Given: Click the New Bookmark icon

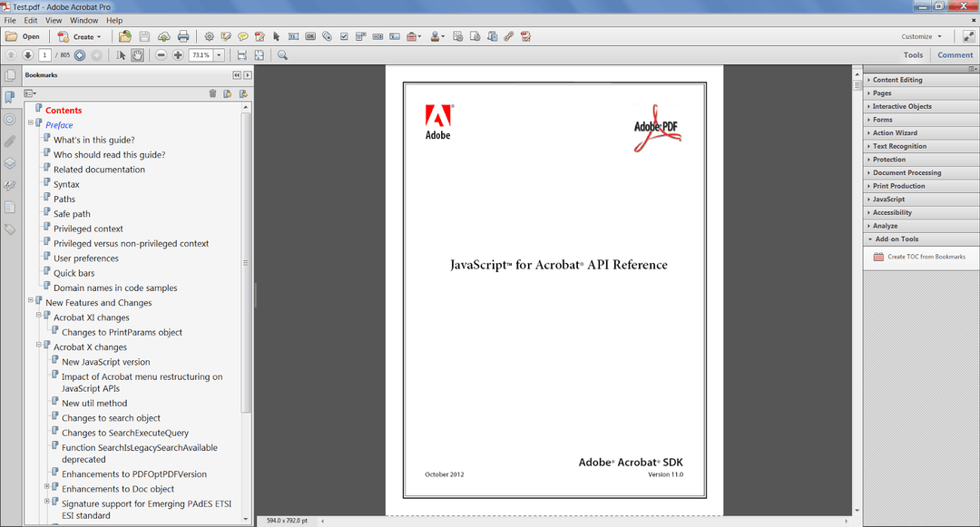Looking at the screenshot, I should (228, 93).
